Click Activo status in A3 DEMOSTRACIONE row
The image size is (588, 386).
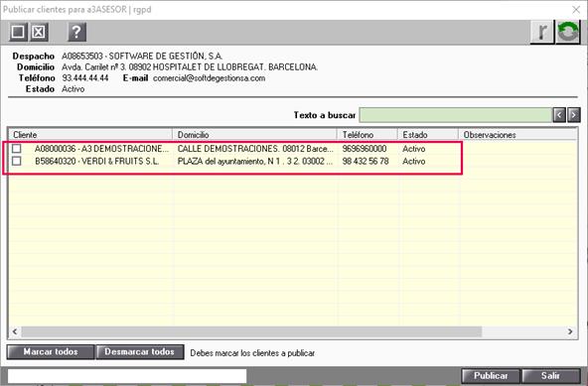point(413,149)
